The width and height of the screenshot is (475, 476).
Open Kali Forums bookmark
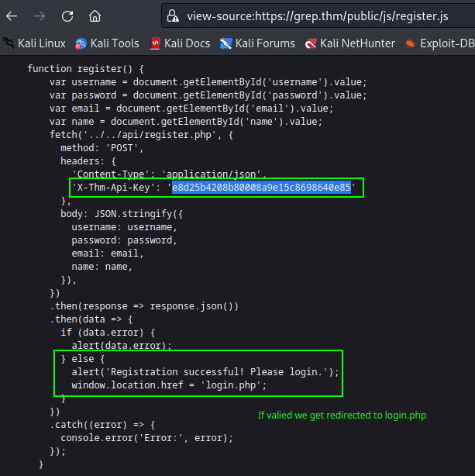257,43
